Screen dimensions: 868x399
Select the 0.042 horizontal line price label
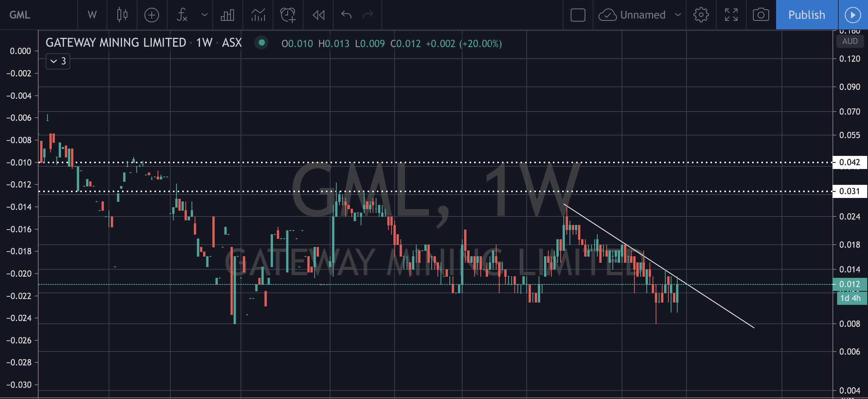click(850, 162)
